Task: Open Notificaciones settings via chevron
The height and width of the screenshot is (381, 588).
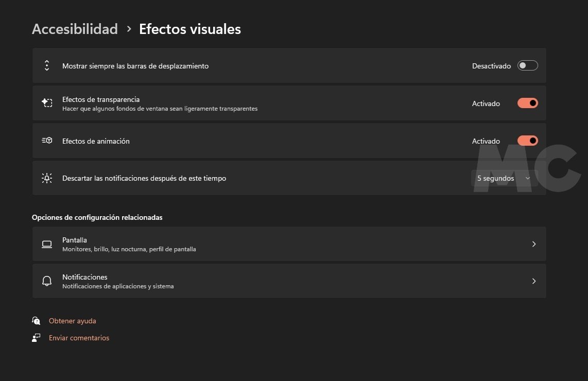Action: click(x=534, y=281)
